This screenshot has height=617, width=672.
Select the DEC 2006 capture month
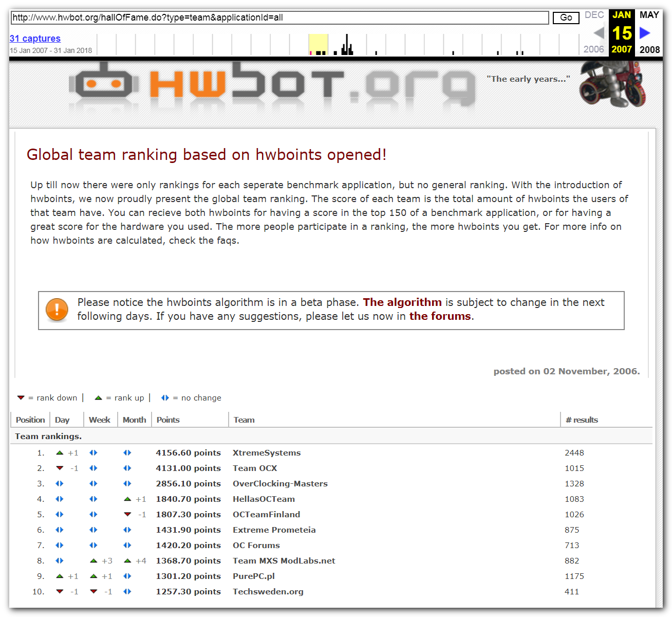[594, 32]
